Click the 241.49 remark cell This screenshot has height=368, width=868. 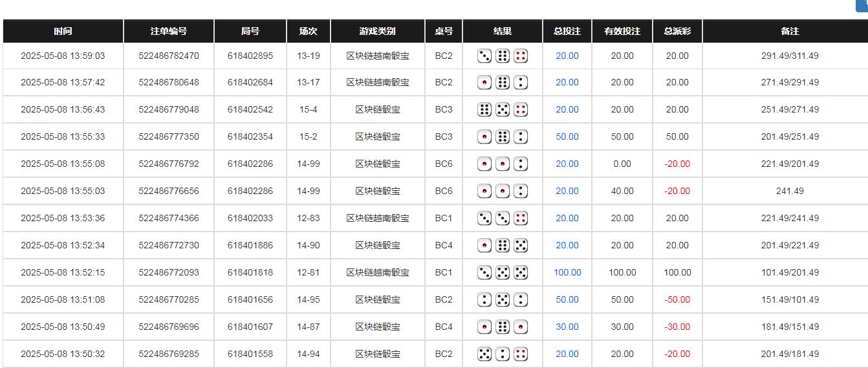[x=790, y=191]
